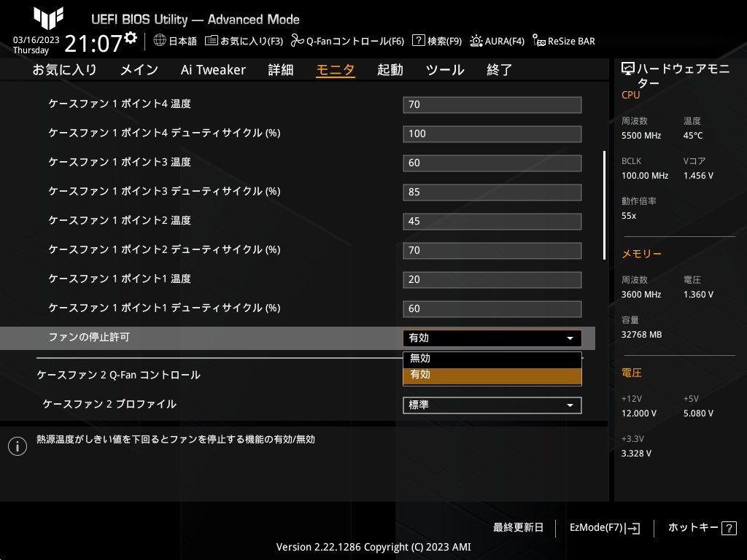Click the 3.328 V reading
Screen dimensions: 747x560
tap(636, 454)
